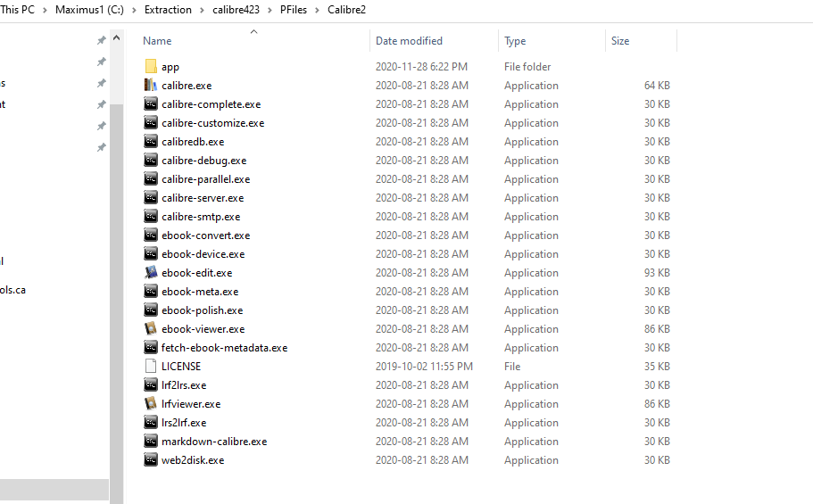The image size is (813, 504).
Task: Click the ebook-device.exe console icon
Action: point(150,253)
